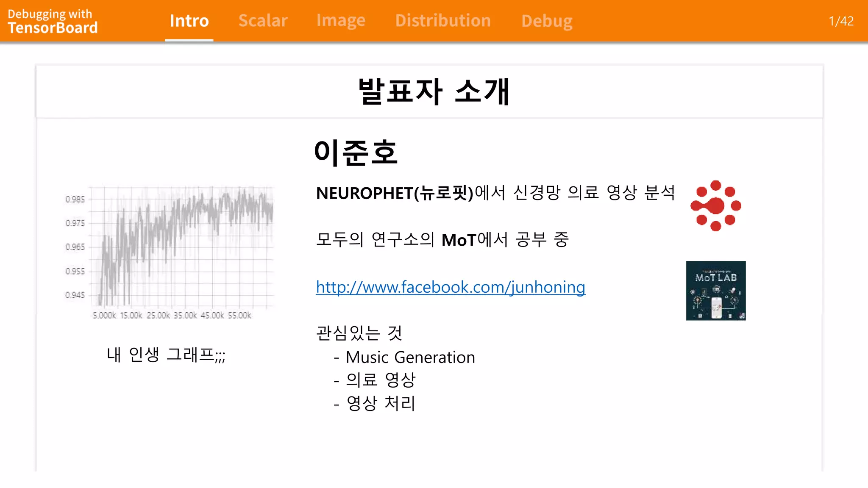Click the 발표자 소개 slide heading
The height and width of the screenshot is (488, 868).
434,91
